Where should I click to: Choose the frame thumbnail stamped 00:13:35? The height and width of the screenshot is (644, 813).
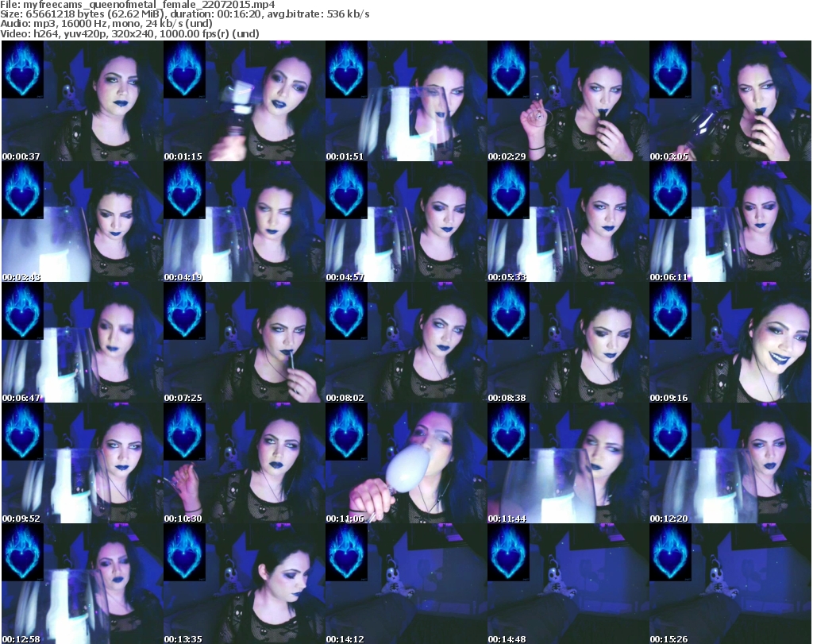pyautogui.click(x=245, y=584)
